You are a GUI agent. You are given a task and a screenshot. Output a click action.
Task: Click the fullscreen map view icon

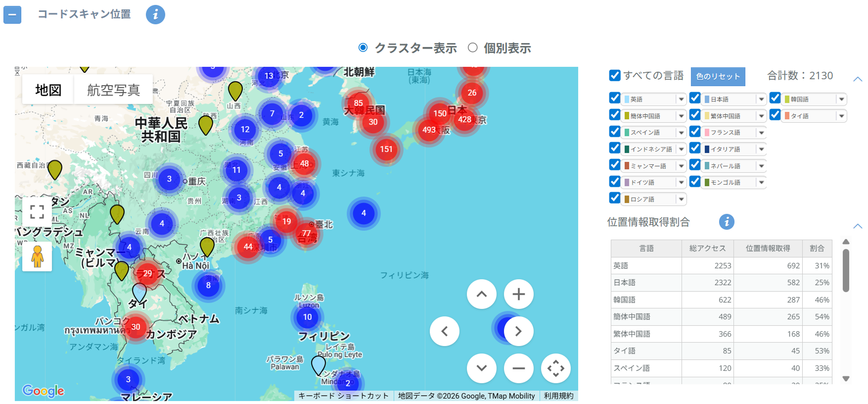click(x=37, y=212)
